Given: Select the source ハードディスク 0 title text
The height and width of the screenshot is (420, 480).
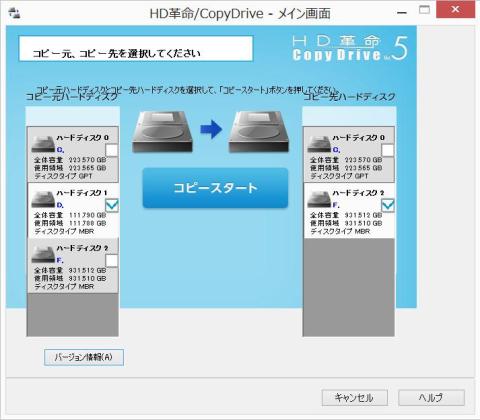Looking at the screenshot, I should (x=82, y=137).
